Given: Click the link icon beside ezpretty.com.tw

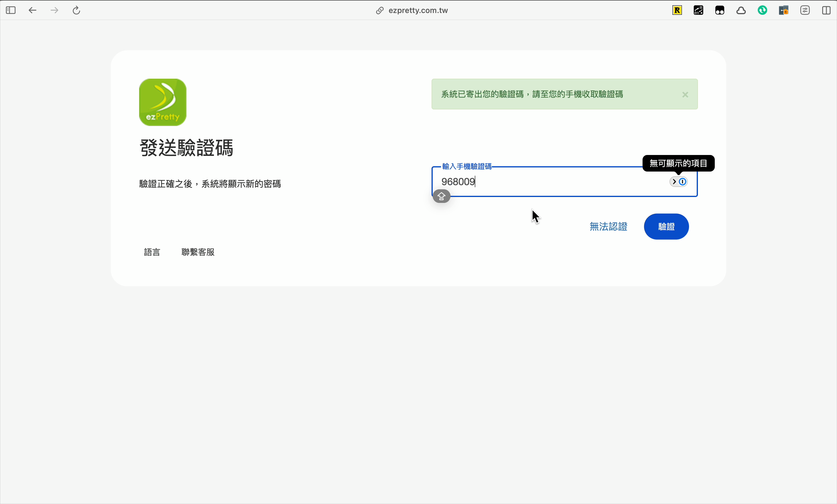Looking at the screenshot, I should 379,11.
